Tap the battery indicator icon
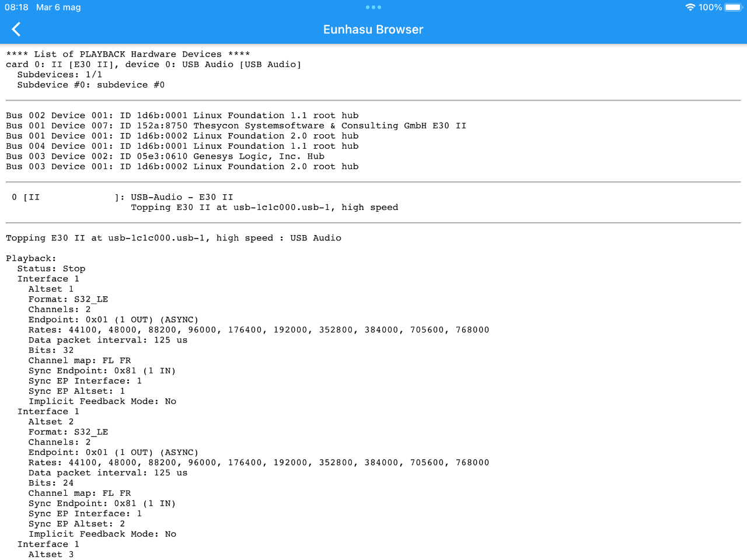The height and width of the screenshot is (560, 747). coord(733,8)
